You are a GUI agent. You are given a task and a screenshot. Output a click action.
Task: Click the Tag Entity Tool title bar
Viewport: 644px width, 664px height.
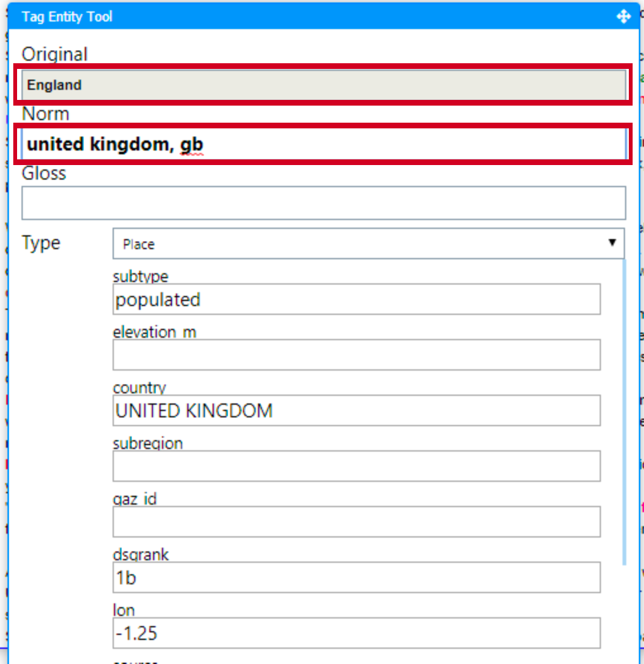pyautogui.click(x=316, y=17)
